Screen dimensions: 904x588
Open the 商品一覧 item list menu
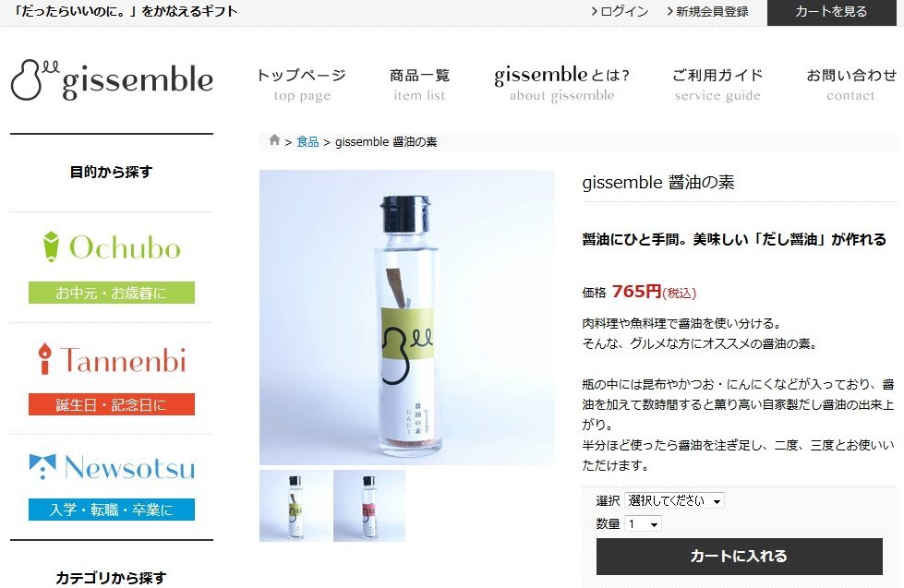[x=420, y=84]
